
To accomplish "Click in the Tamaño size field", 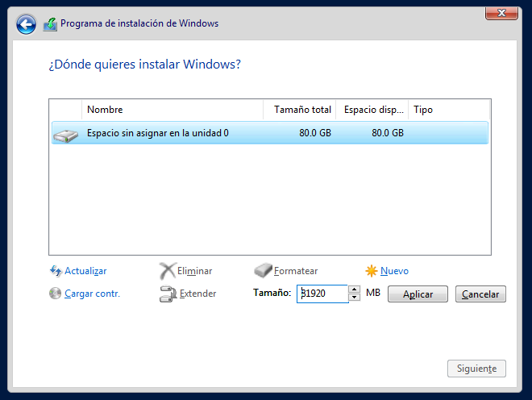I will (322, 294).
